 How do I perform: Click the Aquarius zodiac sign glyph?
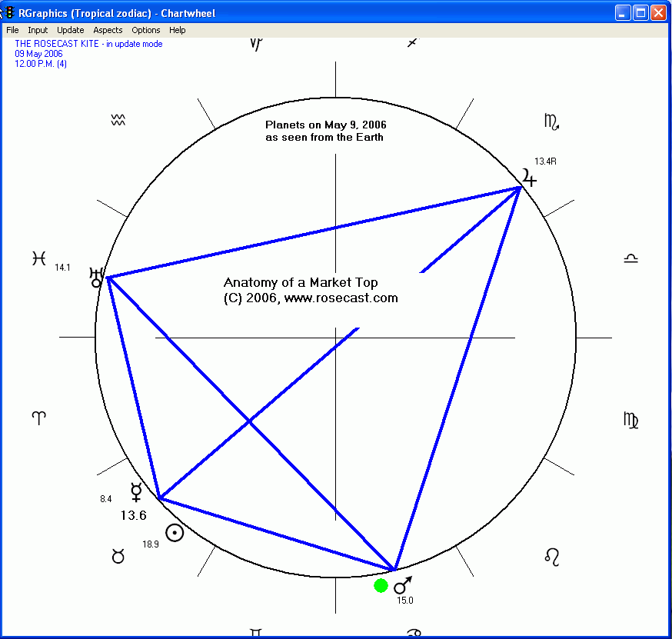pyautogui.click(x=118, y=120)
